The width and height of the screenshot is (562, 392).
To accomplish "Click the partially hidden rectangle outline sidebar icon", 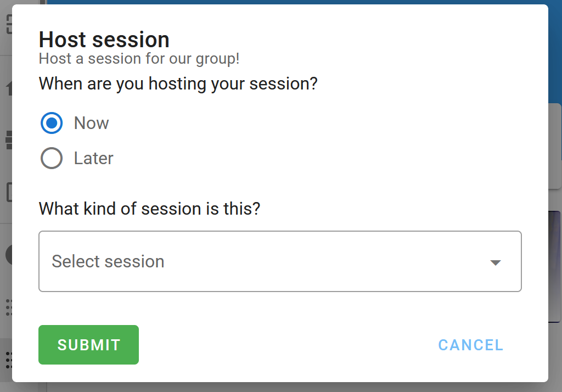I will (9, 192).
